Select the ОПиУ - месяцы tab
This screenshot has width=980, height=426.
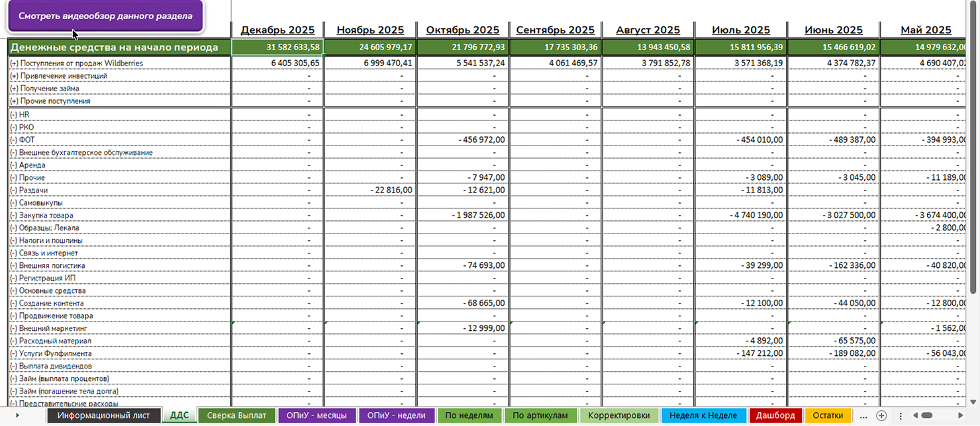click(x=315, y=415)
